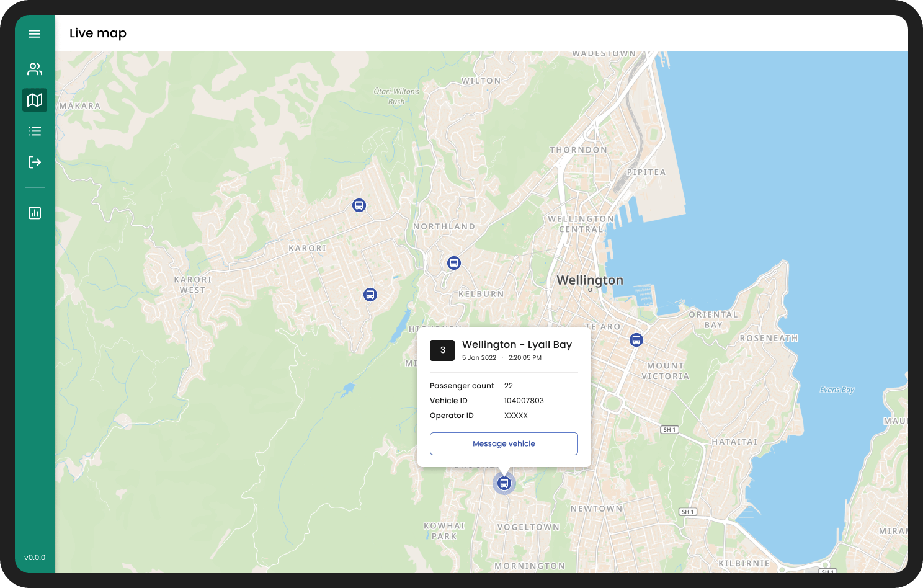Open the hamburger navigation menu
Viewport: 923px width, 588px height.
click(x=35, y=33)
